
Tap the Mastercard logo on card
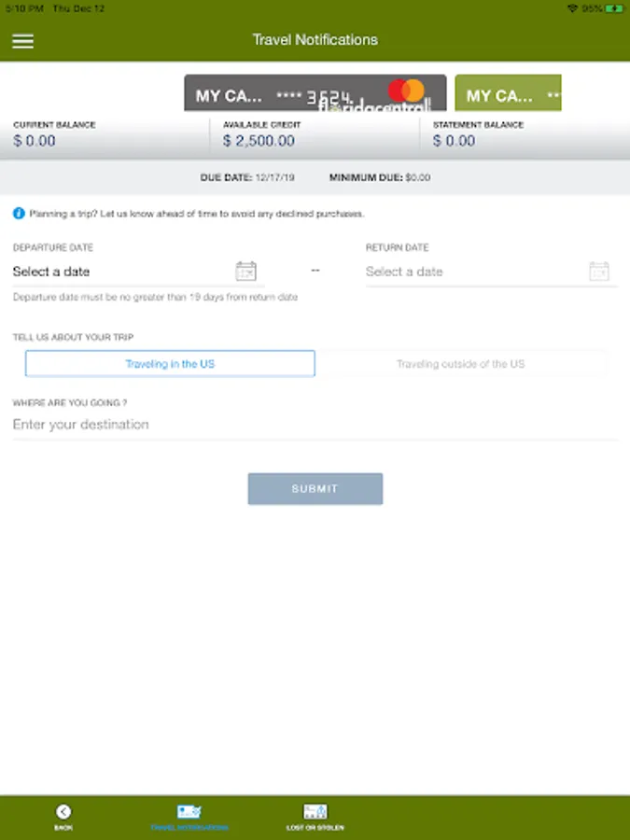tap(406, 91)
